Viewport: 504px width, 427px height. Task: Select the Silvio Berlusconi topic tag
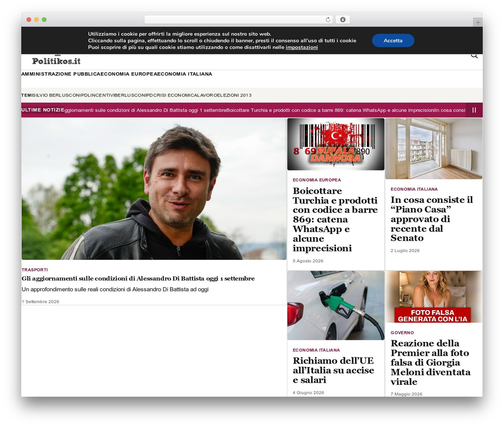point(57,95)
